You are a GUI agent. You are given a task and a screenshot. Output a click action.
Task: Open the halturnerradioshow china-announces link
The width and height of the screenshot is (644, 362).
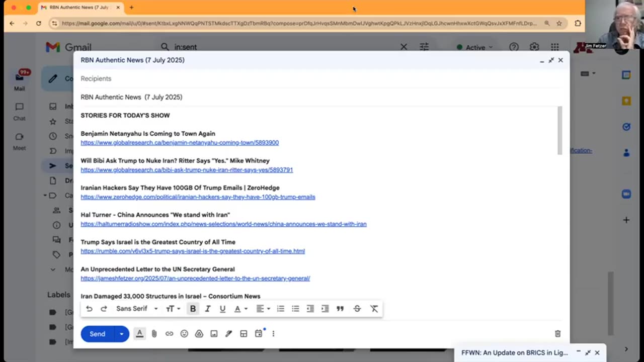[x=223, y=224]
